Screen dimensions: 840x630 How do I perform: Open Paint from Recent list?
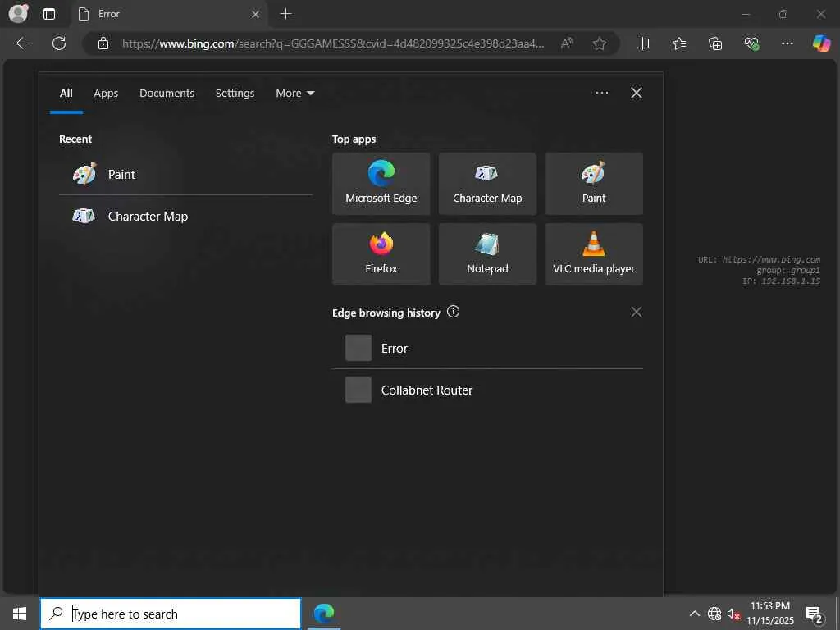point(185,174)
